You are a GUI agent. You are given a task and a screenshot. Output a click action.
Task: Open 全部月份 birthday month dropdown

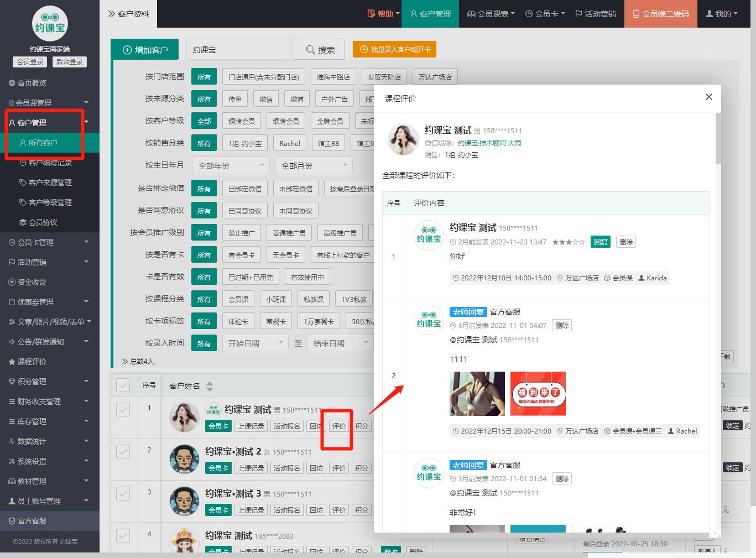click(x=314, y=165)
